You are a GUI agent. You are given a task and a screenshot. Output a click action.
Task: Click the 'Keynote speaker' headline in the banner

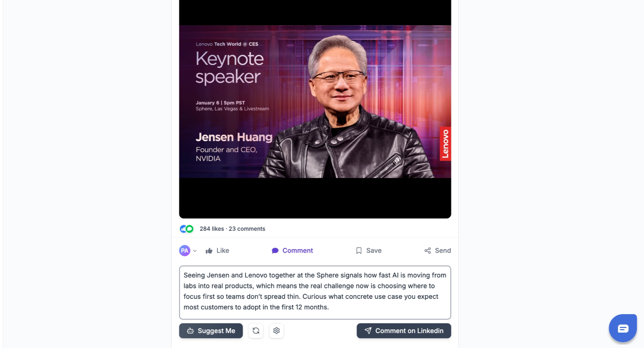pos(230,68)
